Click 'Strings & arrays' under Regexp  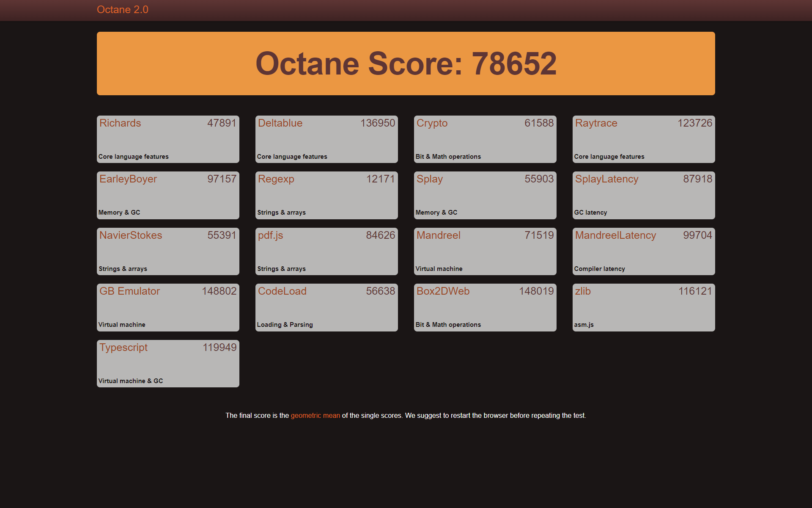pos(281,213)
